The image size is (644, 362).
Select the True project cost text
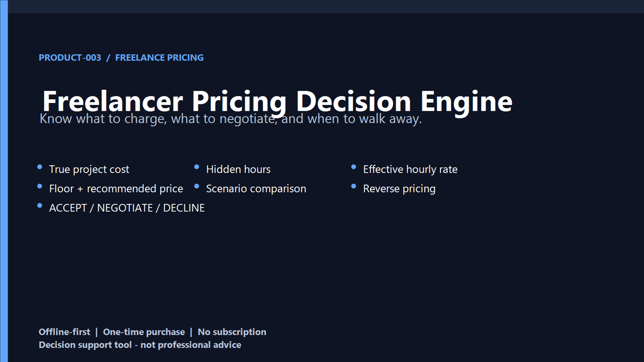click(89, 170)
